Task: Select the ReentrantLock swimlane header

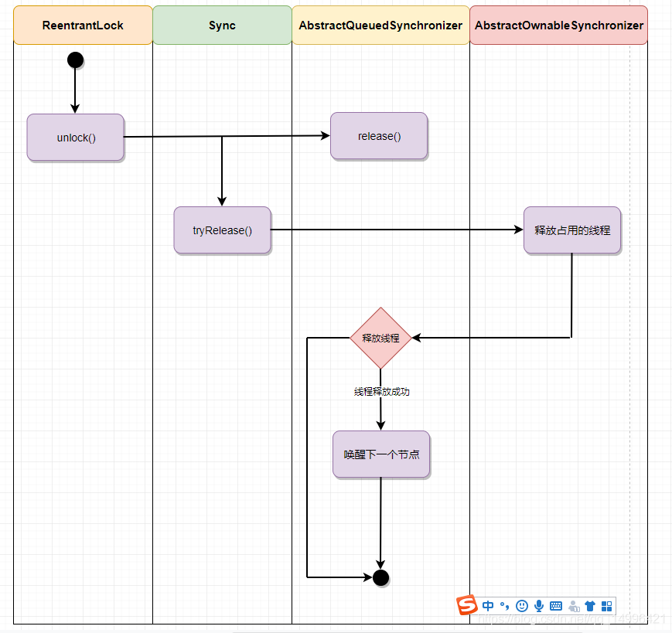Action: (83, 26)
